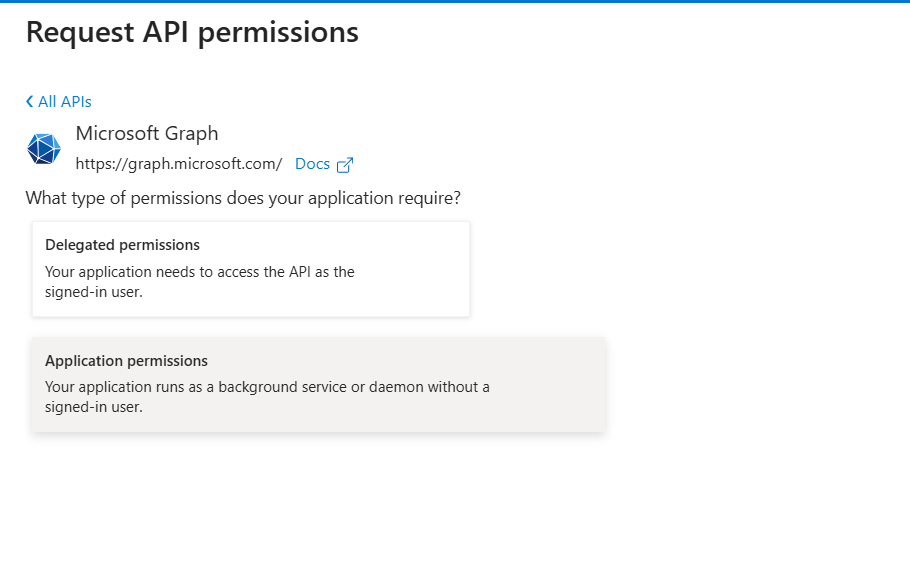Screen dimensions: 910x584
Task: Open the Microsoft Graph Docs link
Action: (x=309, y=163)
